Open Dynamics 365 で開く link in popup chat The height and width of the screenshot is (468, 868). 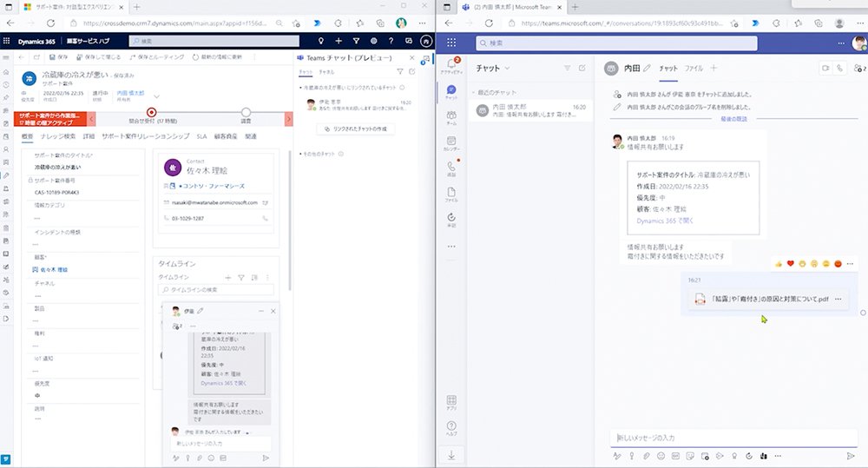(224, 383)
